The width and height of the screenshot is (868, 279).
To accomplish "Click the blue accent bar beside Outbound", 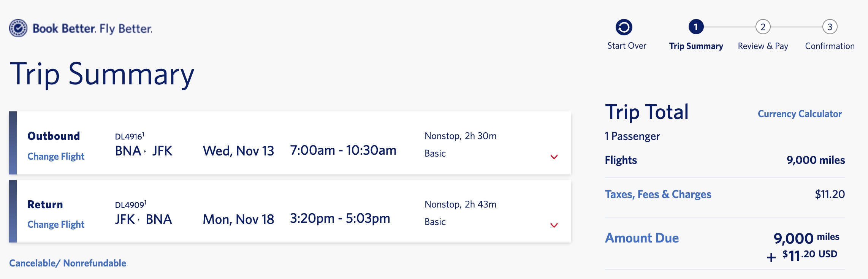I will 14,143.
